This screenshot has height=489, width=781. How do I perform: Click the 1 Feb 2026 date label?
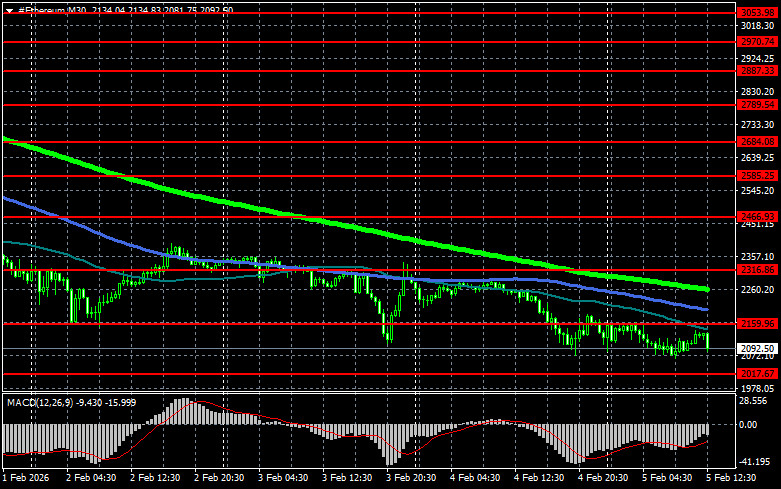[26, 479]
